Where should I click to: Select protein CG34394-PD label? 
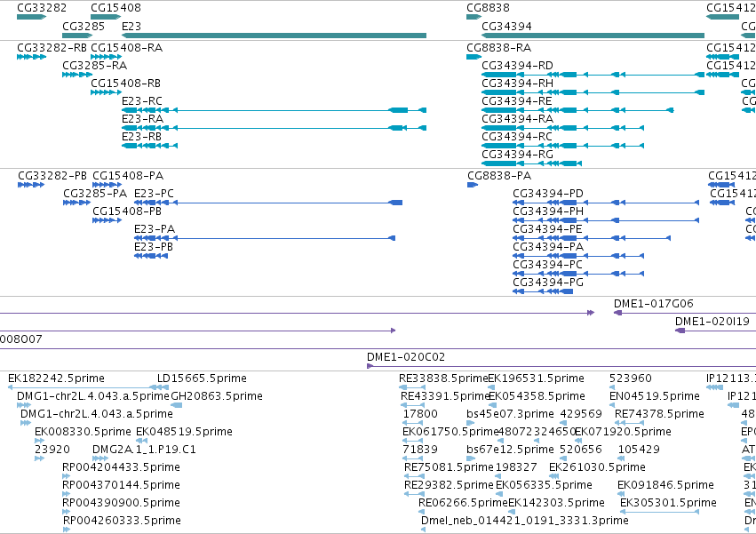[548, 194]
